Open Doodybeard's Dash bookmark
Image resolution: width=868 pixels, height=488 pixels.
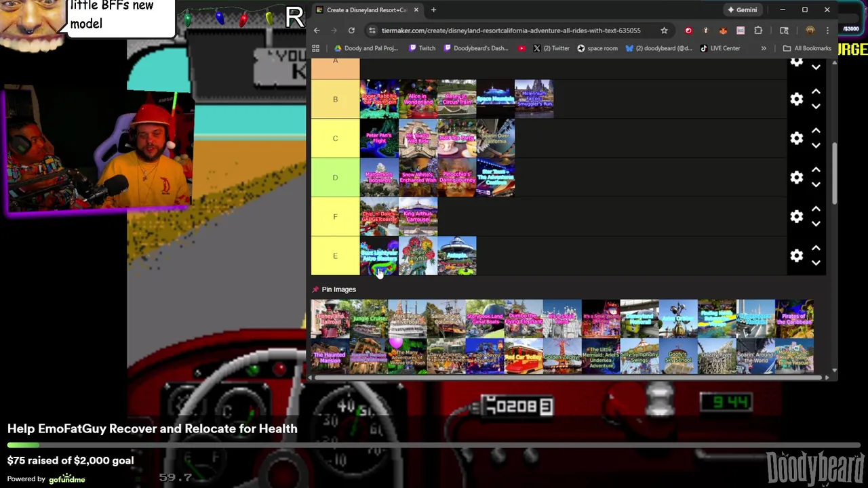476,48
